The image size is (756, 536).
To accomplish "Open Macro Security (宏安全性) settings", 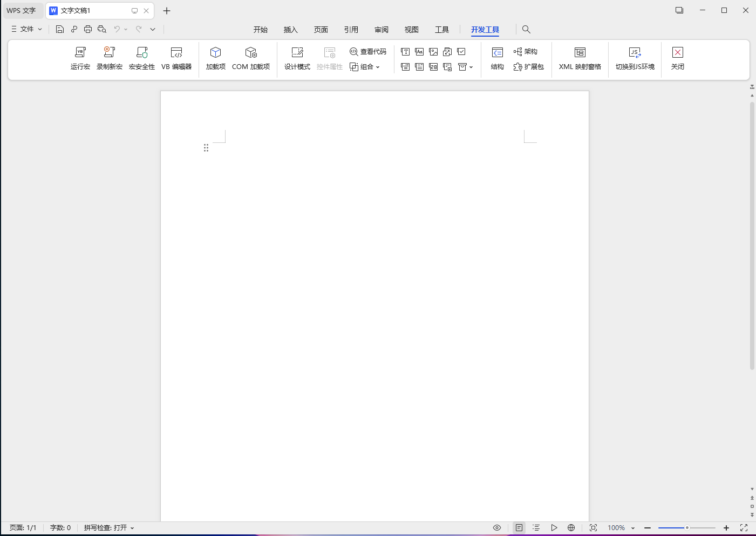I will pos(142,58).
